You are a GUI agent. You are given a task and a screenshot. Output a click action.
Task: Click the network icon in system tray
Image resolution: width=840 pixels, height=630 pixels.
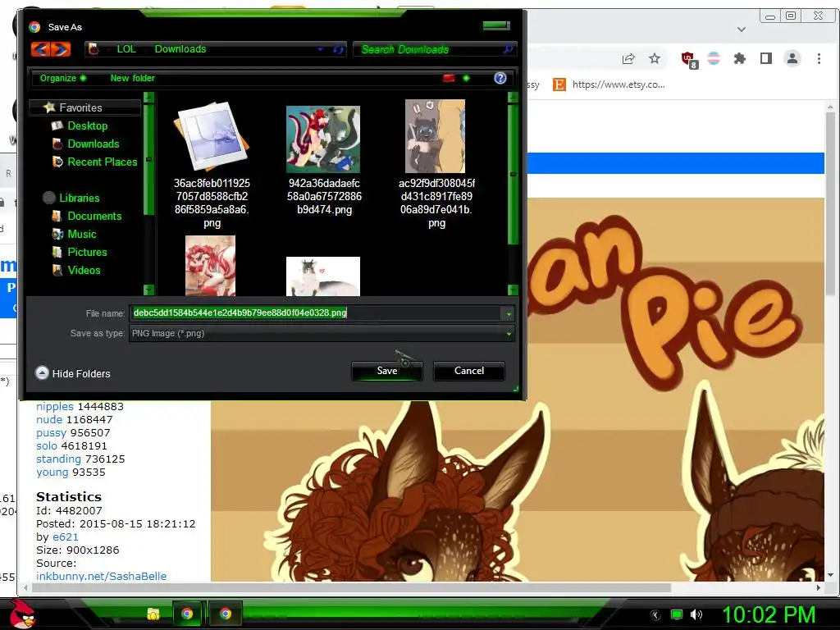(677, 614)
